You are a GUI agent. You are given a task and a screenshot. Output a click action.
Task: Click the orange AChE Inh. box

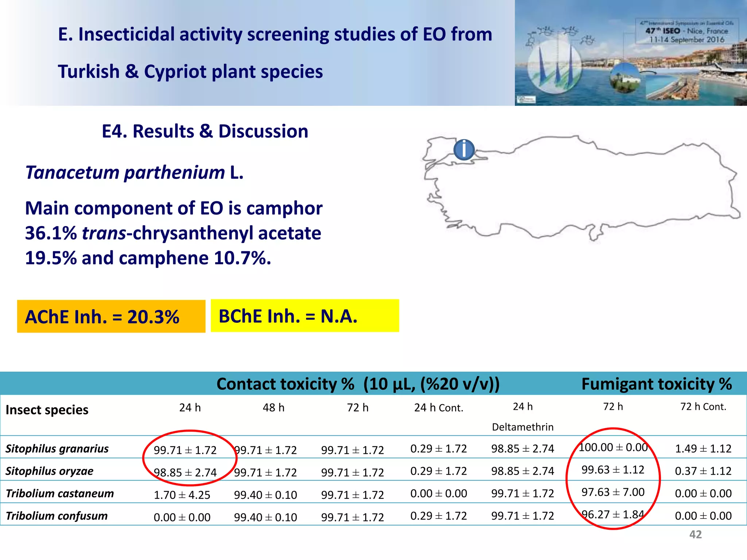[x=111, y=316]
